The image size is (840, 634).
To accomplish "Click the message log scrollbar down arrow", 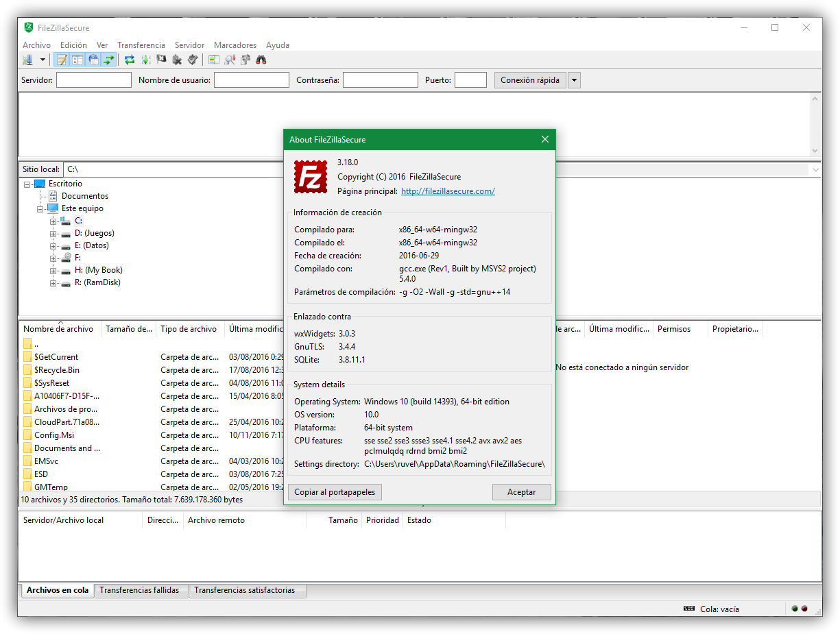I will (815, 151).
